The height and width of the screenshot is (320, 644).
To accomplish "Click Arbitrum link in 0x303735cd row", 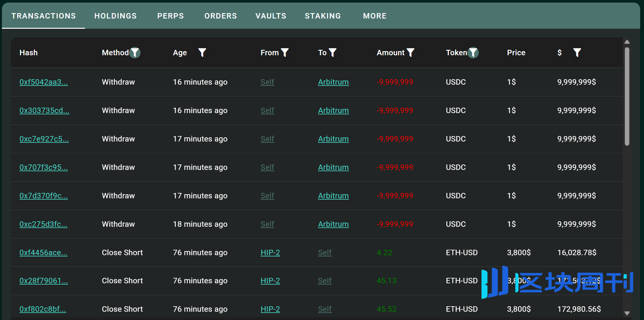I will click(x=333, y=110).
